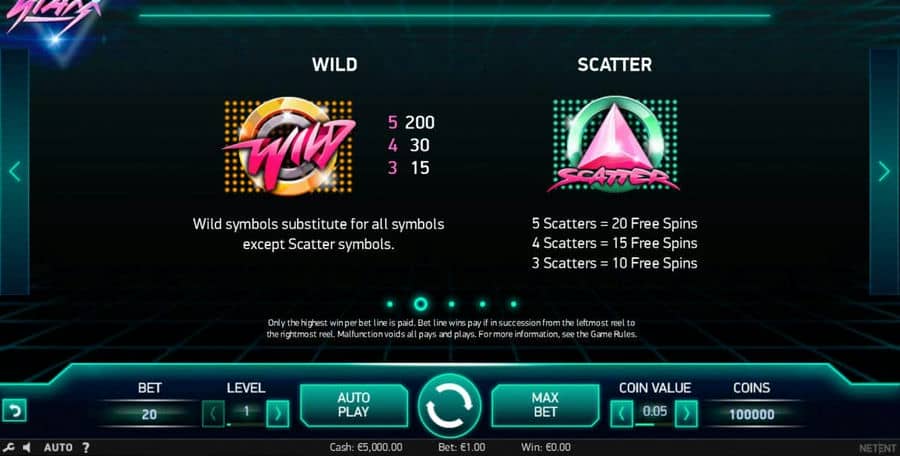Increase the coin value

coord(686,414)
